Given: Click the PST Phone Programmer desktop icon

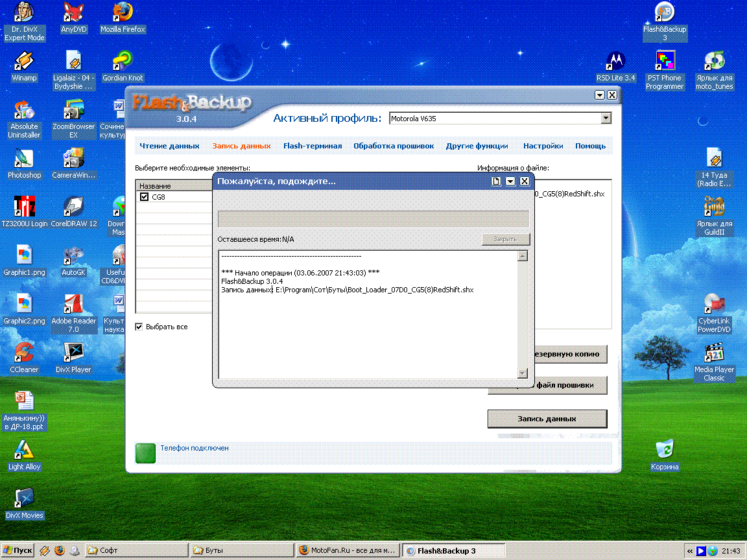Looking at the screenshot, I should [665, 70].
